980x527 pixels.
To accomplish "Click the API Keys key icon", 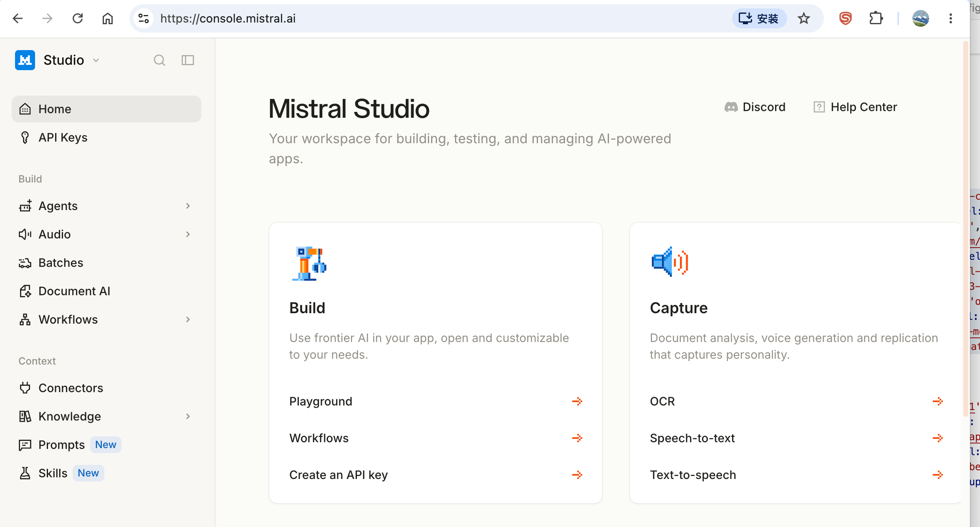I will coord(25,137).
